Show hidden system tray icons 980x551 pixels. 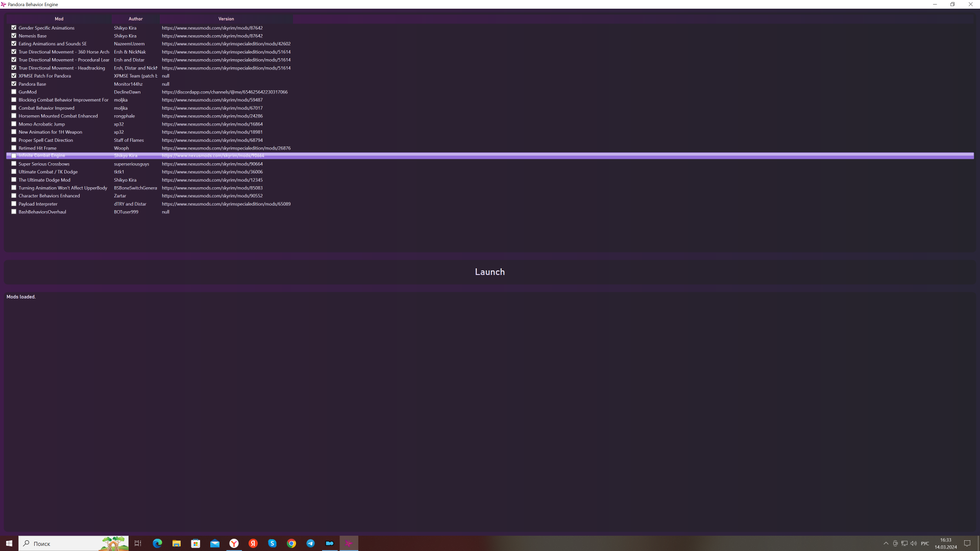(886, 543)
